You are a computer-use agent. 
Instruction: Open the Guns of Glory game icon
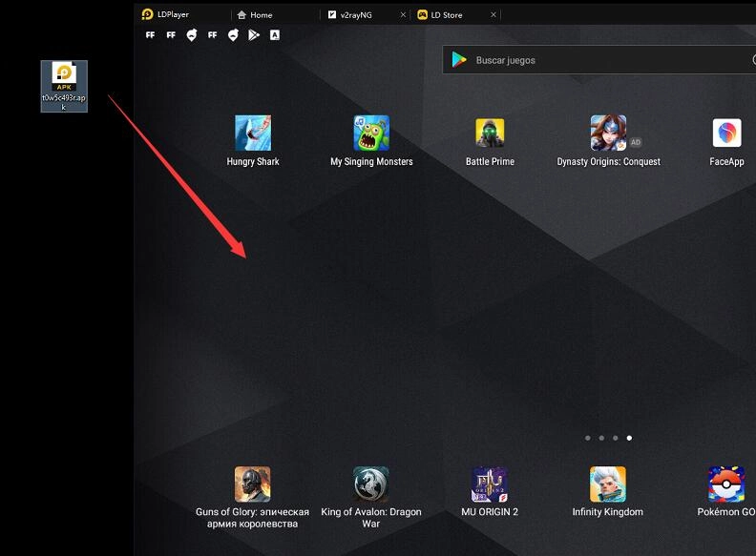pyautogui.click(x=253, y=484)
